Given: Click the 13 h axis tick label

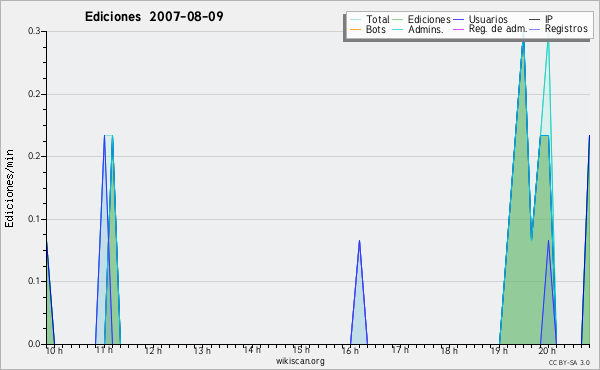Looking at the screenshot, I should (x=202, y=350).
